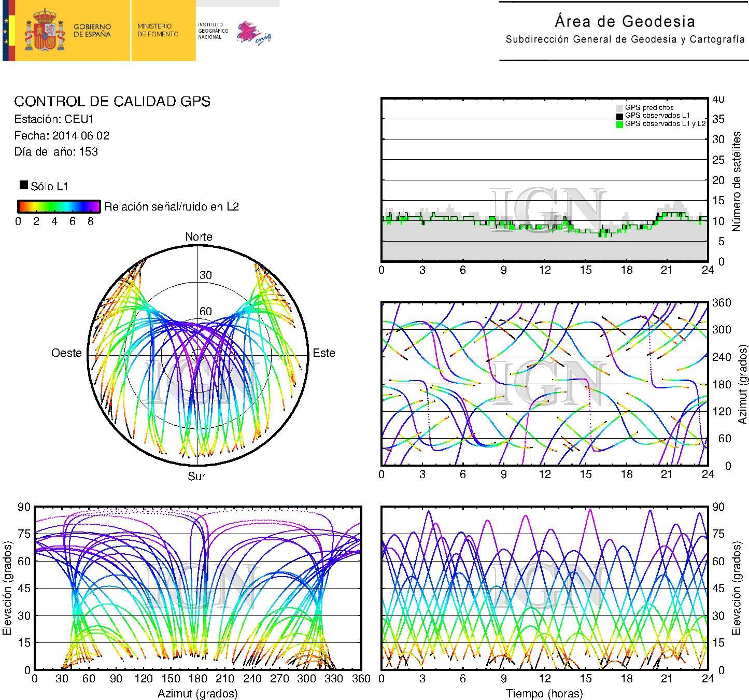
Task: Click the green GPS observados L1 y L2 legend square
Action: [619, 124]
